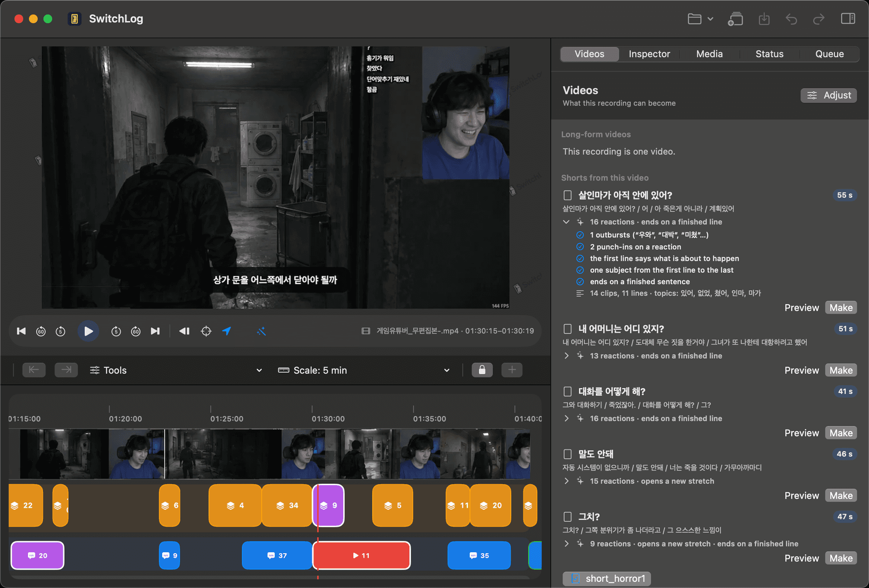Play the video preview

tap(88, 331)
